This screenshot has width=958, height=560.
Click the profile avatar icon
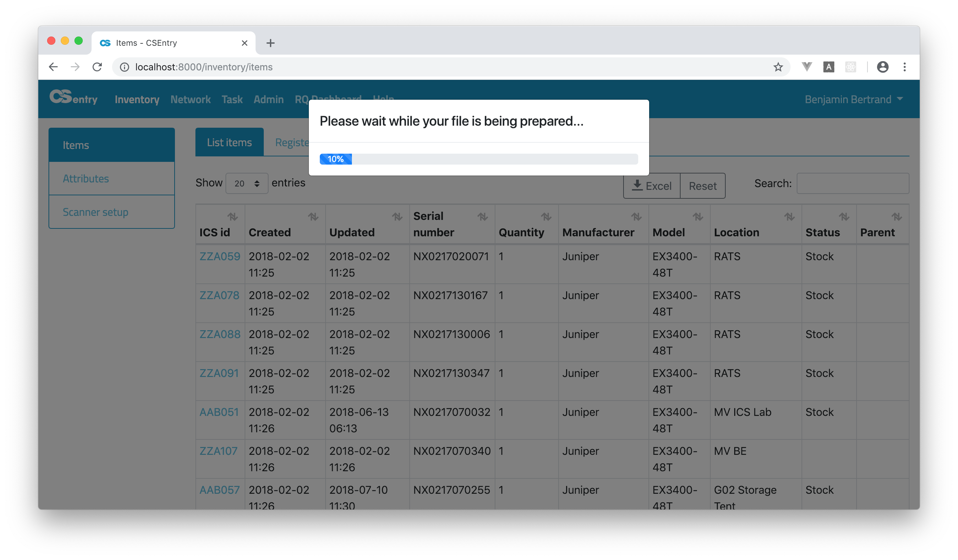coord(882,67)
